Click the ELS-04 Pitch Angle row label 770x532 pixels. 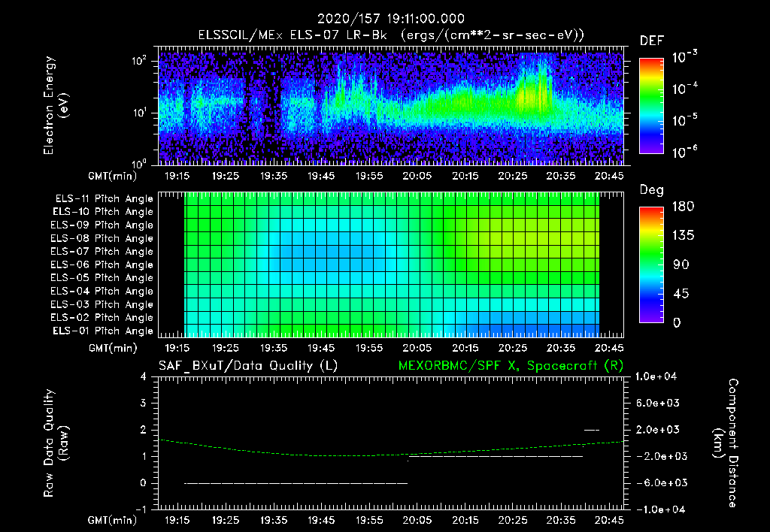102,291
